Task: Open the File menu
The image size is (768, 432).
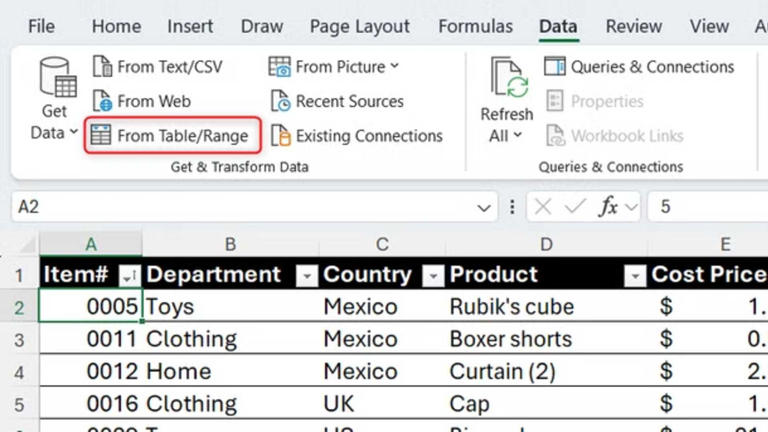Action: (x=41, y=27)
